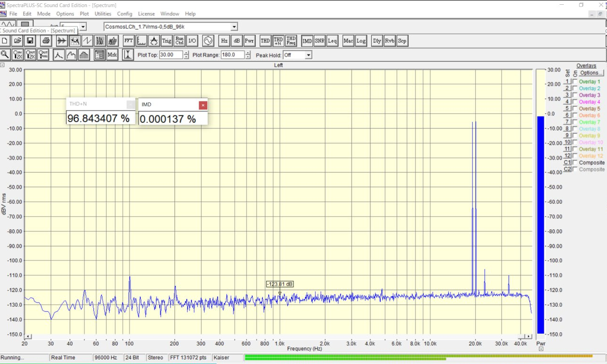Open the Trig trigger settings
The width and height of the screenshot is (607, 364).
point(166,41)
